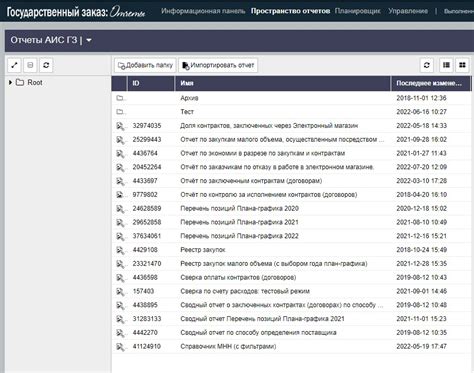The width and height of the screenshot is (474, 373).
Task: Click report icon for ID 23321470
Action: tap(120, 264)
